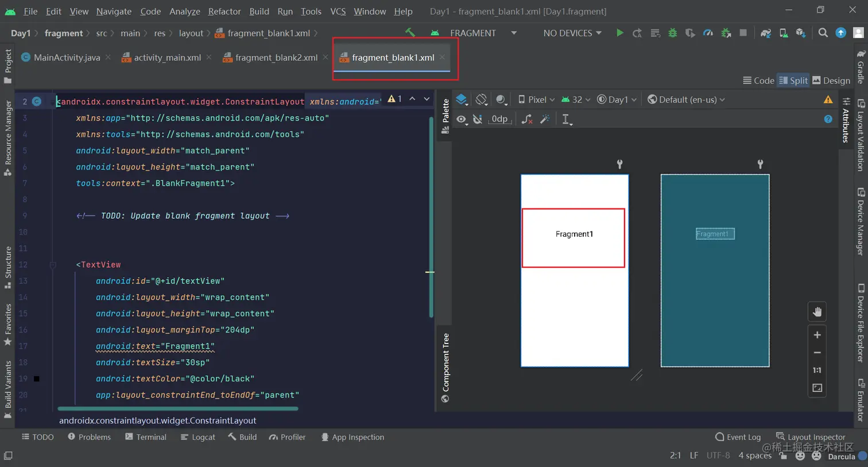Viewport: 868px width, 467px height.
Task: Click Zoom to Fit Screen icon
Action: pos(817,388)
